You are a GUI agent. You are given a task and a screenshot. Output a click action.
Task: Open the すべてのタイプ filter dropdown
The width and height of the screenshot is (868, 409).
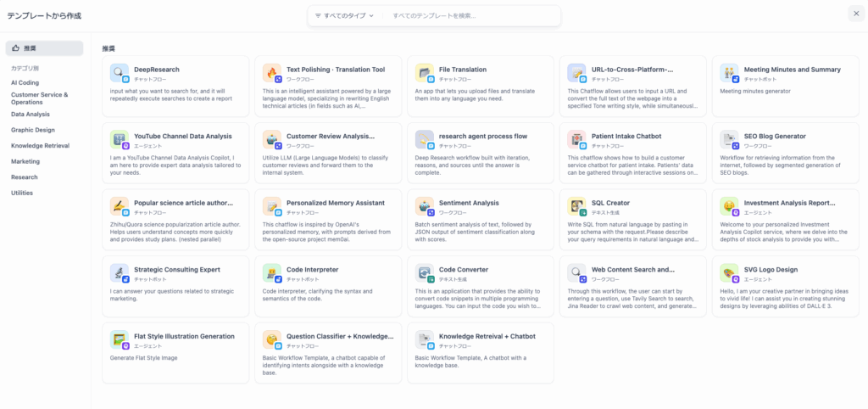[x=344, y=16]
